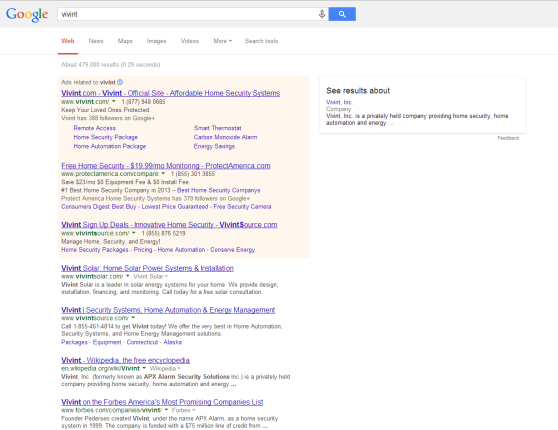This screenshot has width=558, height=430.
Task: Open the 'Conserve Energy' sitelink
Action: tap(233, 250)
